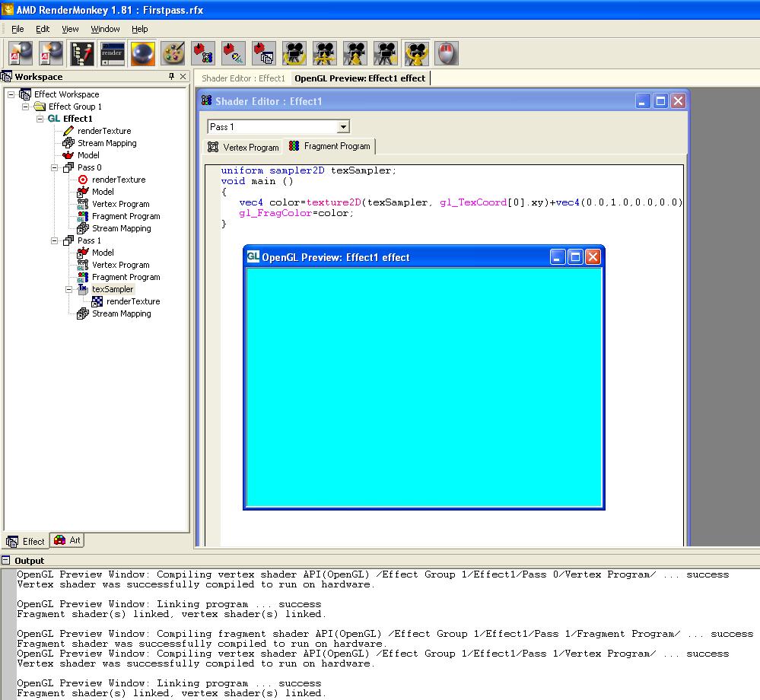Click the Vertex Program icon under Pass 0
The height and width of the screenshot is (700, 760).
(83, 204)
